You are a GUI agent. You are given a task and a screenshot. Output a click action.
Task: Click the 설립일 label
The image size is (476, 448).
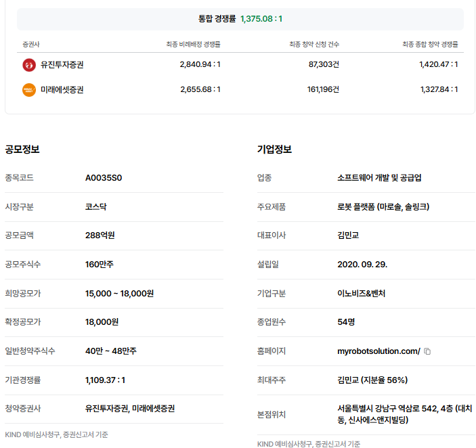click(x=267, y=265)
